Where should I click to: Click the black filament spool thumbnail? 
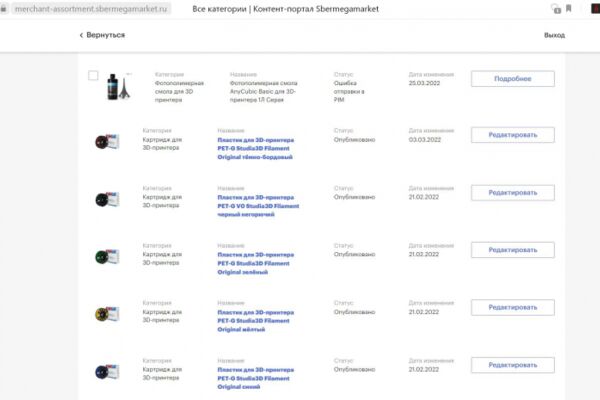pos(107,199)
